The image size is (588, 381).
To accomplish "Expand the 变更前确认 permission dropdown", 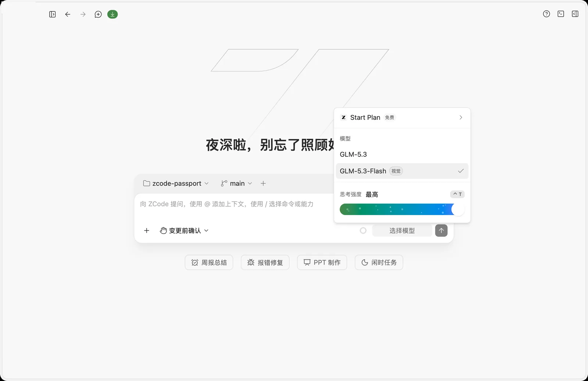I will click(184, 231).
